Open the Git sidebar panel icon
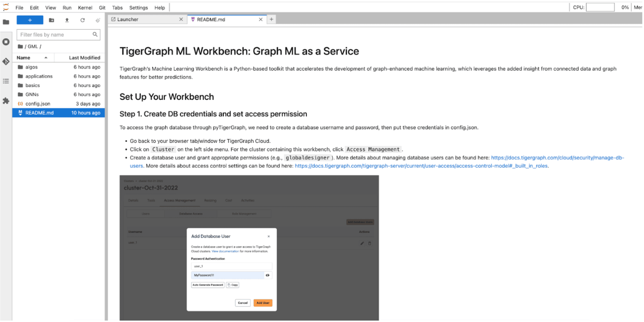644x322 pixels. 6,62
